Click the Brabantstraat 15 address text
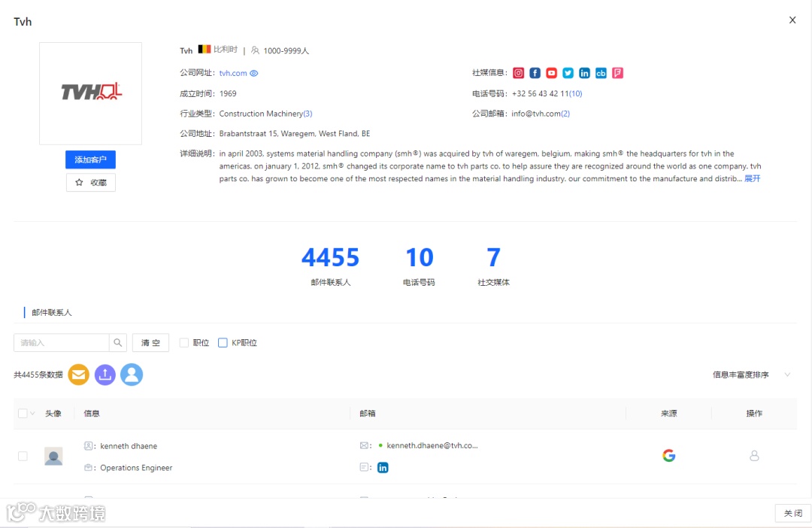 pos(295,134)
